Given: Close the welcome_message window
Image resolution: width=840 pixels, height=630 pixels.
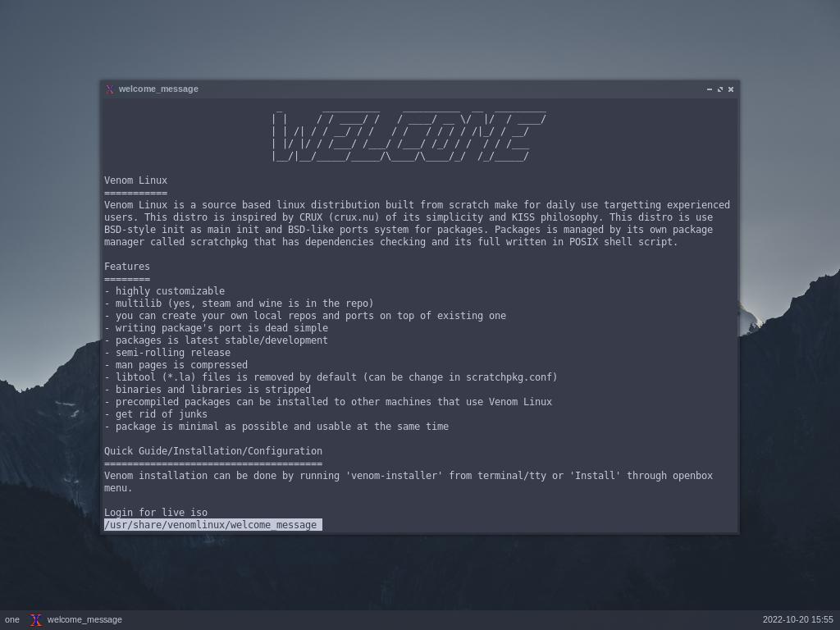Looking at the screenshot, I should pos(731,89).
